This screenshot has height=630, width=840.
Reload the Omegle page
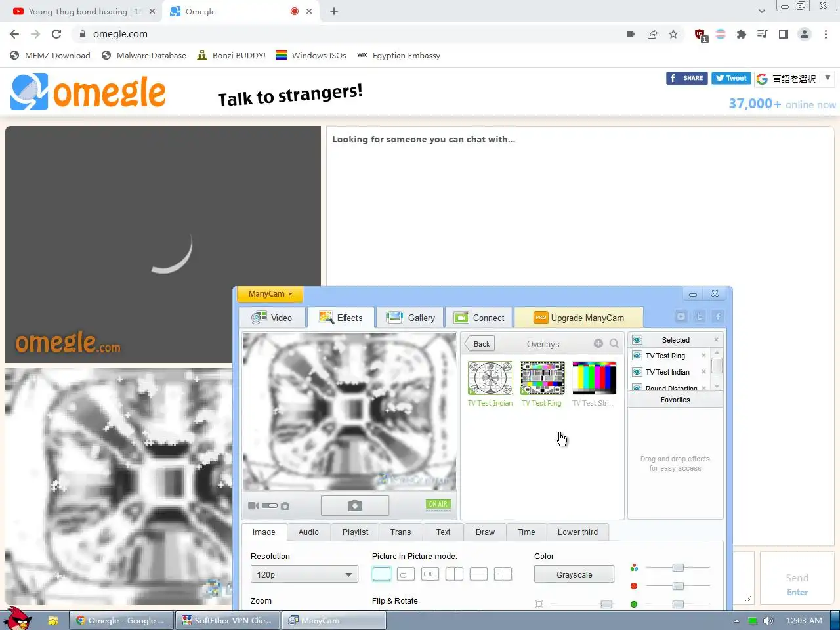[x=56, y=34]
